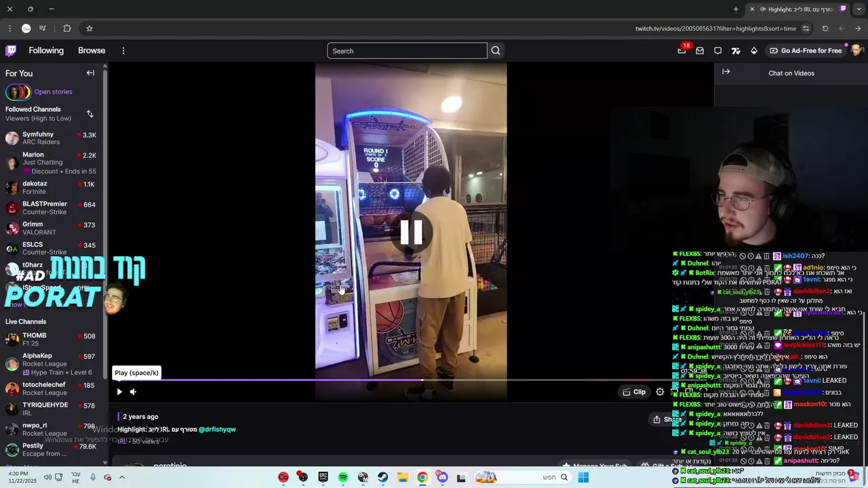The image size is (868, 488).
Task: Switch to the Browse tab
Action: tap(92, 51)
